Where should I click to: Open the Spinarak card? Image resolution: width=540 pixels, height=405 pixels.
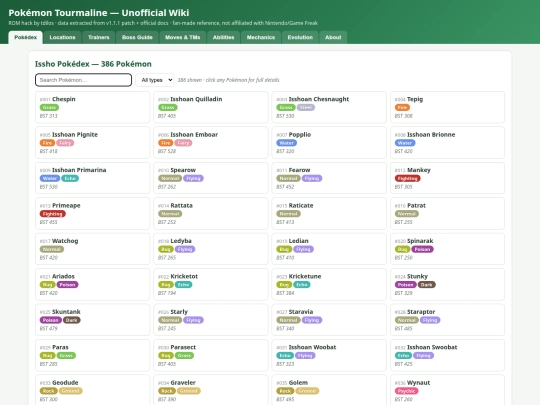tap(447, 249)
